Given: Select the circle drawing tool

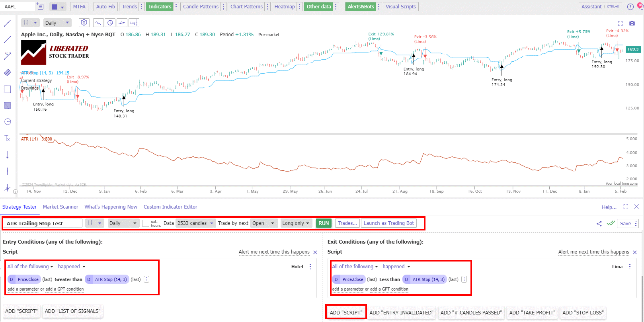Looking at the screenshot, I should [7, 122].
